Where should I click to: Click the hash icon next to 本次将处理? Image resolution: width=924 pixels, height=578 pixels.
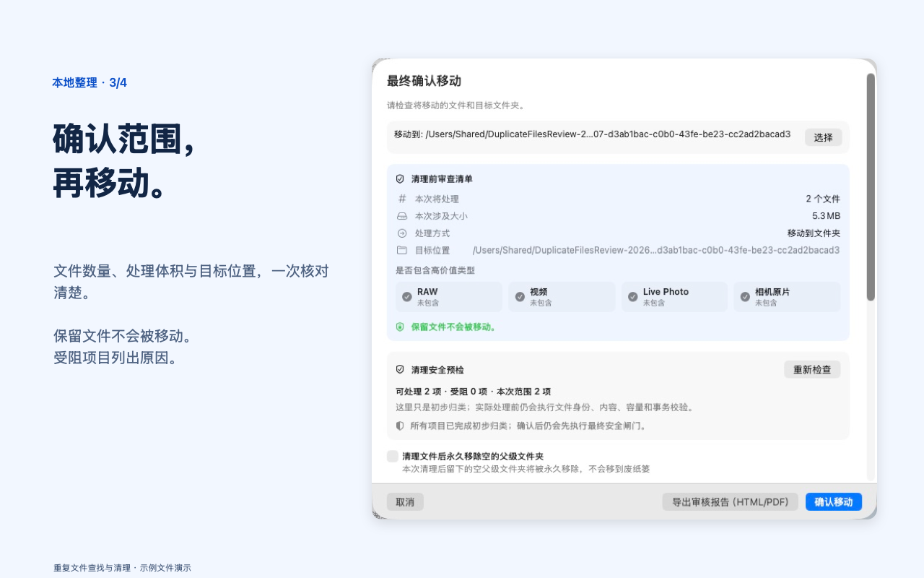pyautogui.click(x=402, y=199)
